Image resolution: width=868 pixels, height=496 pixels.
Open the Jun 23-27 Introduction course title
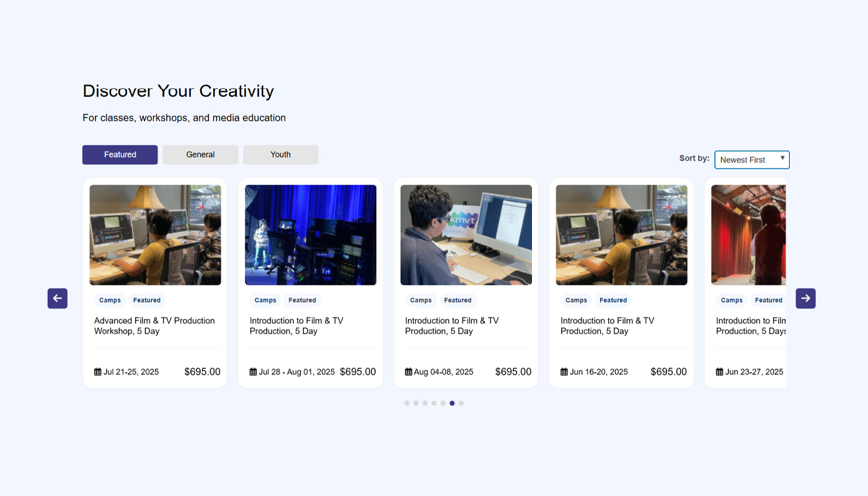coord(751,326)
